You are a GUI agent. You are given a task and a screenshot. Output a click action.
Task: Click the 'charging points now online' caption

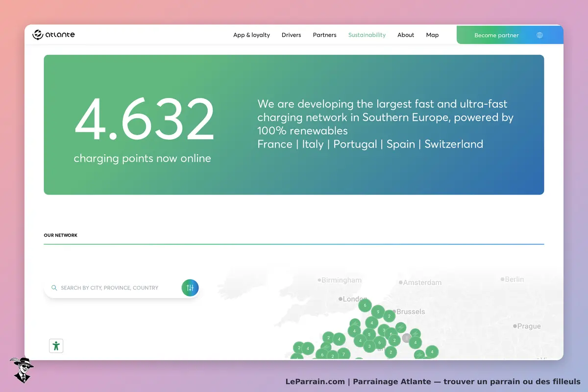[143, 159]
